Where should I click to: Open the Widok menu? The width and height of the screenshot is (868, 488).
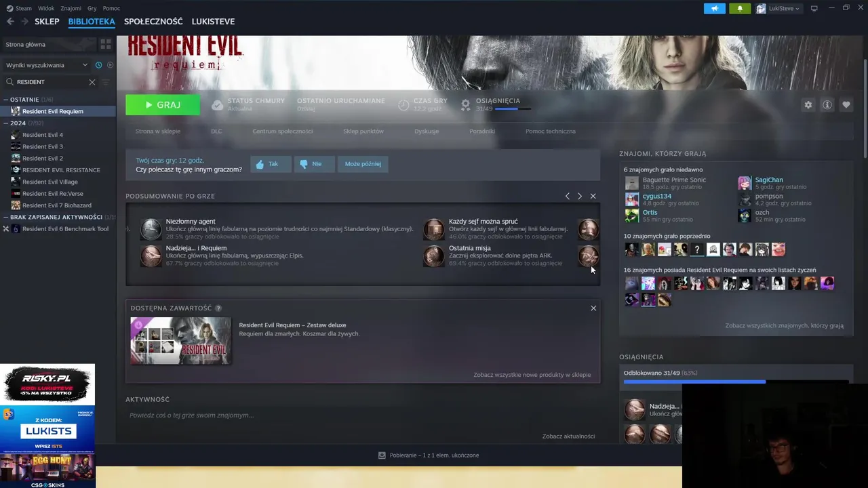click(46, 8)
